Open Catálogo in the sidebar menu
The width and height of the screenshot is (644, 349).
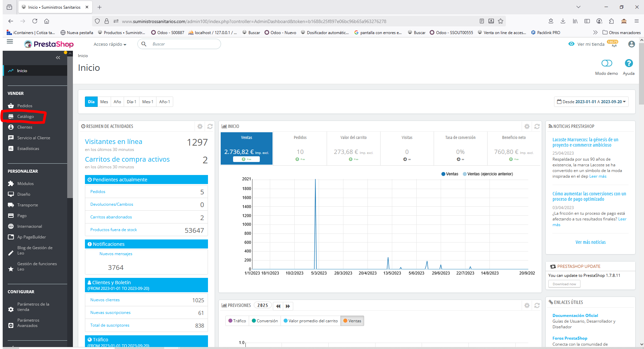[x=25, y=117]
